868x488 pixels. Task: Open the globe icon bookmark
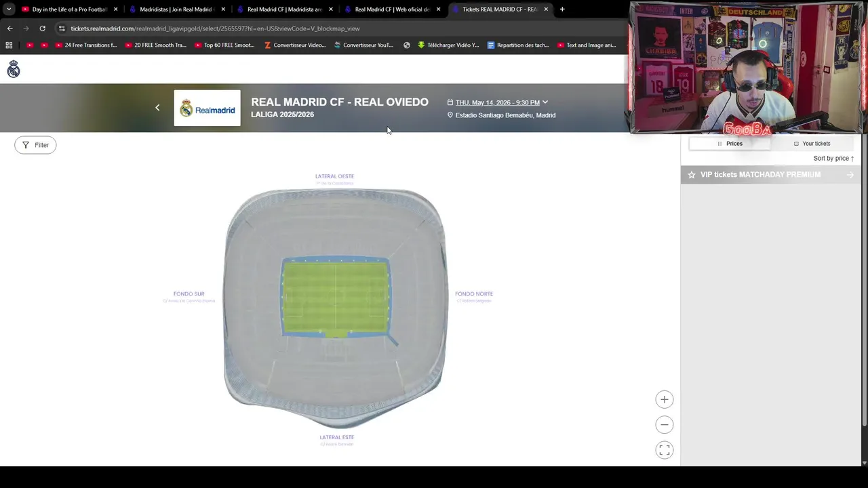tap(407, 45)
